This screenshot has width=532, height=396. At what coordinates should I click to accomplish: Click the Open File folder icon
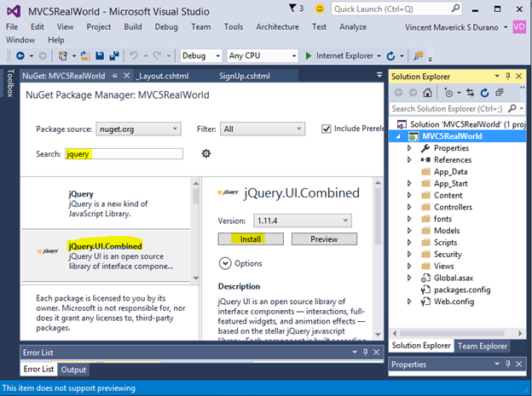(85, 55)
